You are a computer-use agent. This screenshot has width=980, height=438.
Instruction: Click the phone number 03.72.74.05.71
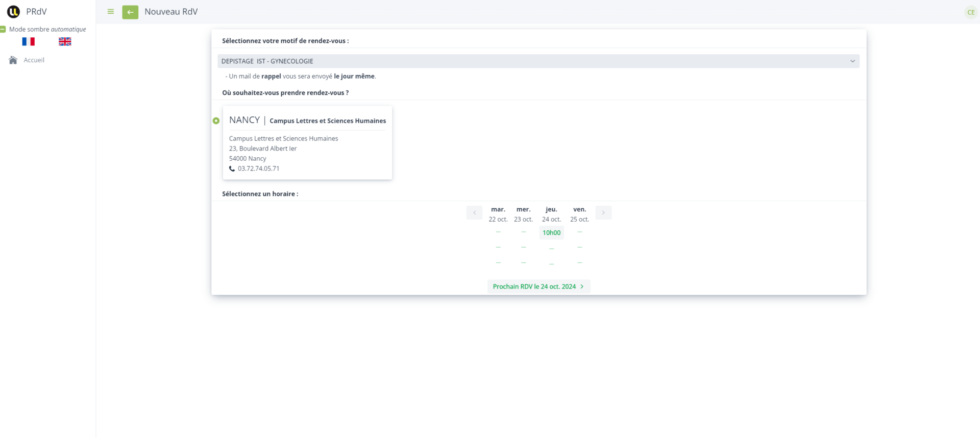tap(259, 169)
